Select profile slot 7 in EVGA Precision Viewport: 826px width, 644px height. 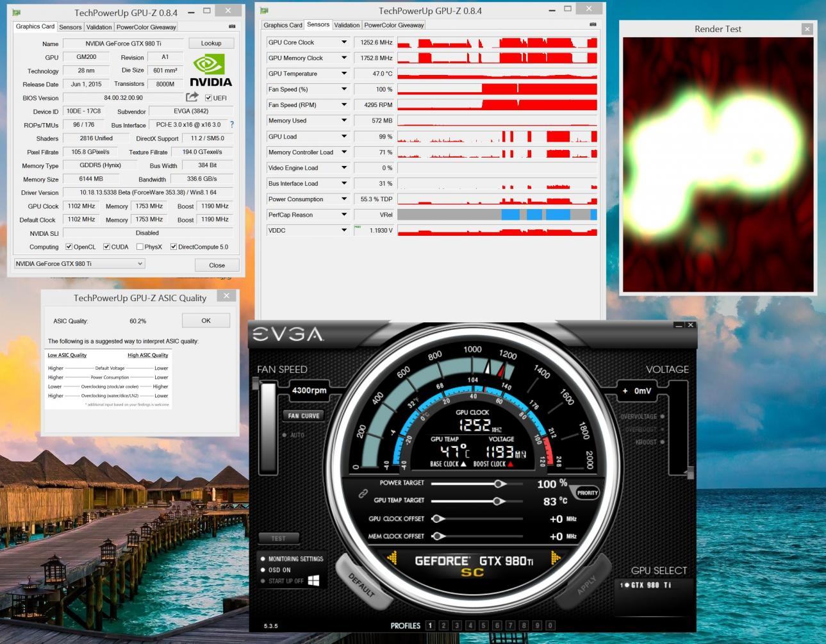pos(511,625)
